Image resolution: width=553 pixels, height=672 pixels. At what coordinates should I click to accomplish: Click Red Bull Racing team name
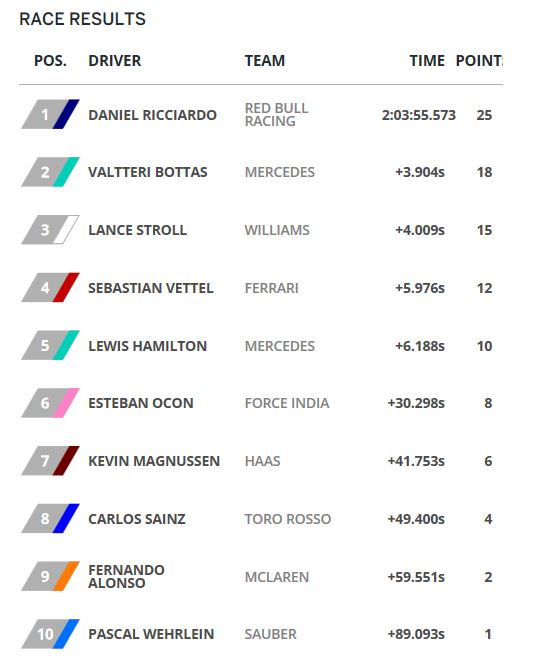[276, 114]
